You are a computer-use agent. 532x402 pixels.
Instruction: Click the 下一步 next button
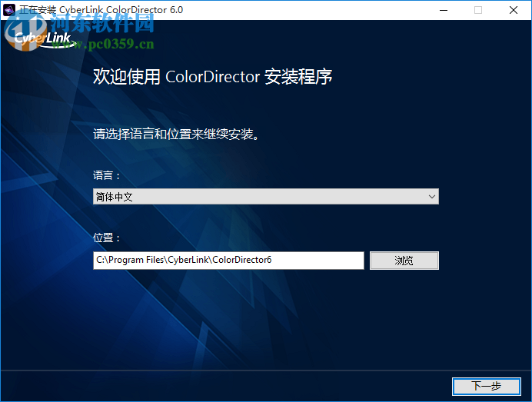tap(486, 386)
